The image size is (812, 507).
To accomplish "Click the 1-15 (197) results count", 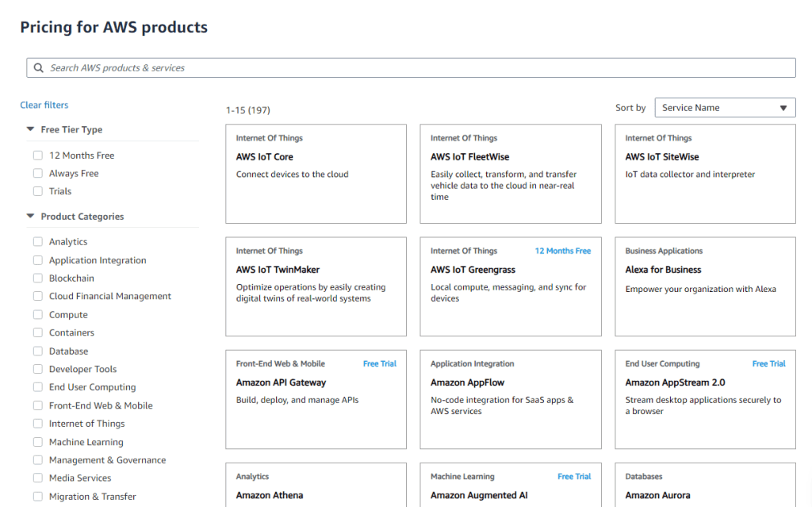I will 248,110.
